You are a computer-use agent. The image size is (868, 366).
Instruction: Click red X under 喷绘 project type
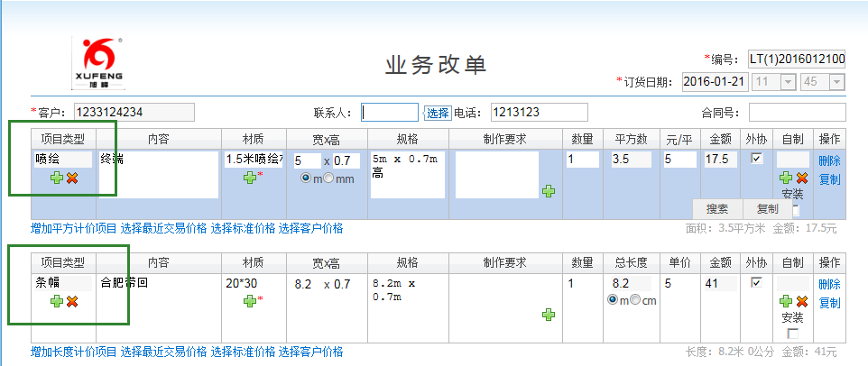tap(72, 178)
